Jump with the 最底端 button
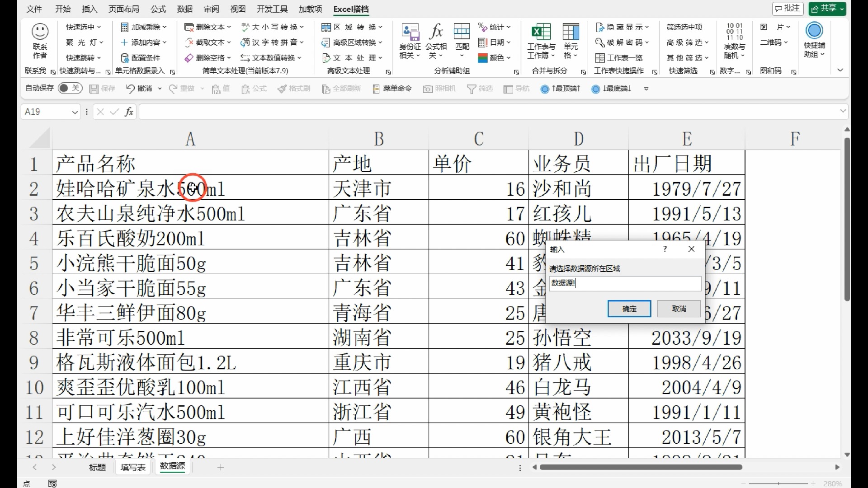The width and height of the screenshot is (868, 488). [611, 89]
